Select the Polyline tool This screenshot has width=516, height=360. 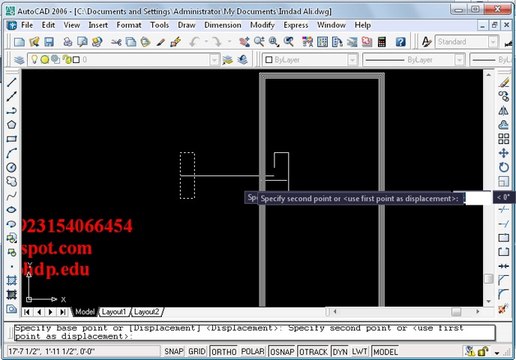[12, 110]
